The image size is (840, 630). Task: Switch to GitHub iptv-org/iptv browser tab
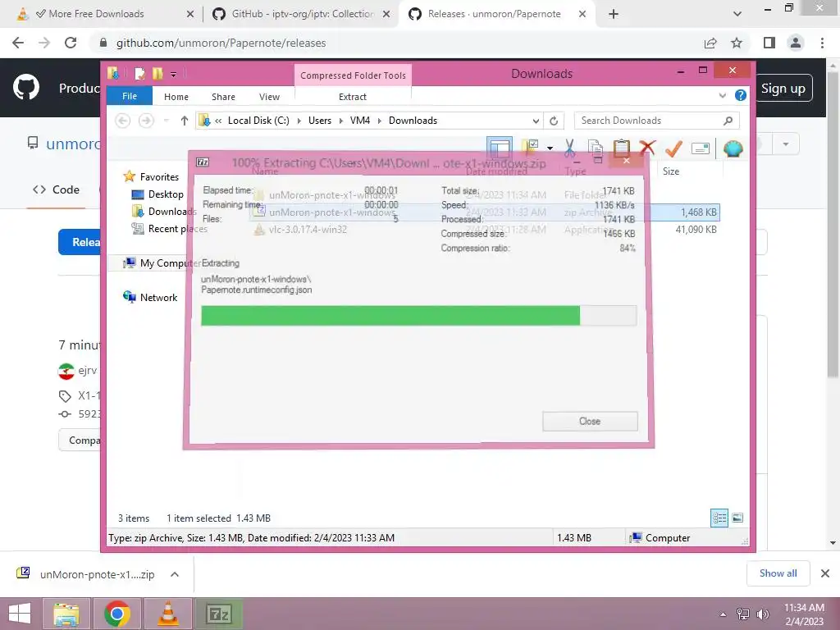coord(301,14)
